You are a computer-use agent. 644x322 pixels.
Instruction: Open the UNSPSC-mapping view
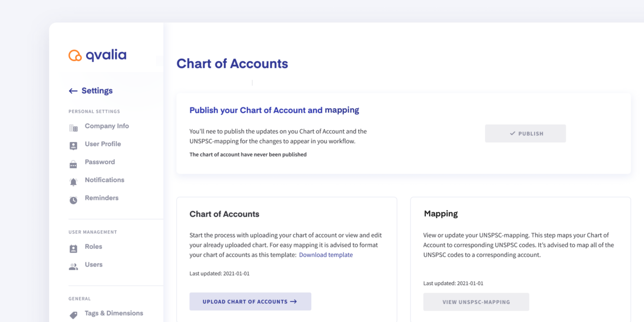coord(476,302)
